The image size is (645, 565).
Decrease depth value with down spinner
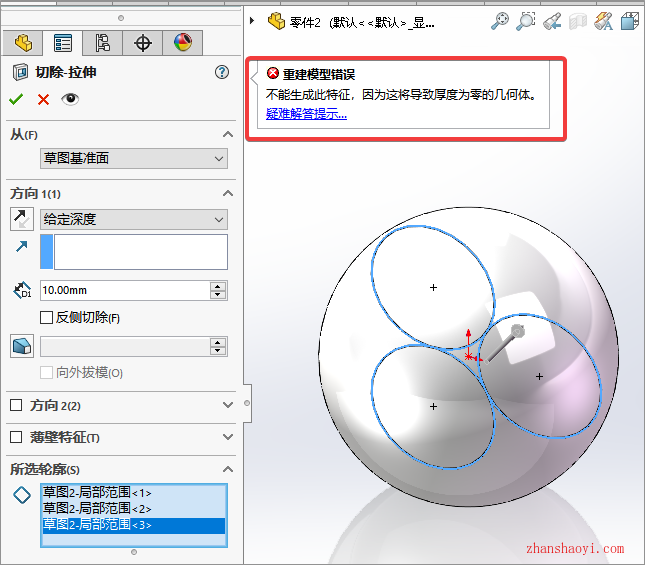218,295
